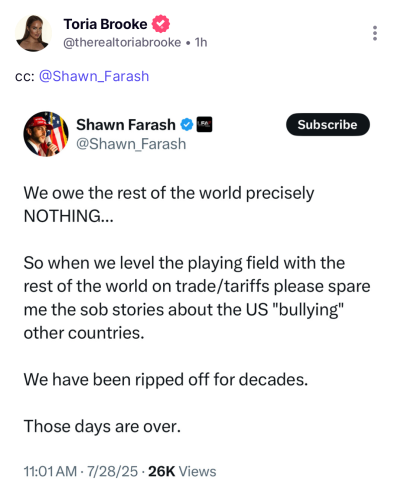
Task: Follow the @Shawn_Farash mention in the cc line
Action: 94,76
